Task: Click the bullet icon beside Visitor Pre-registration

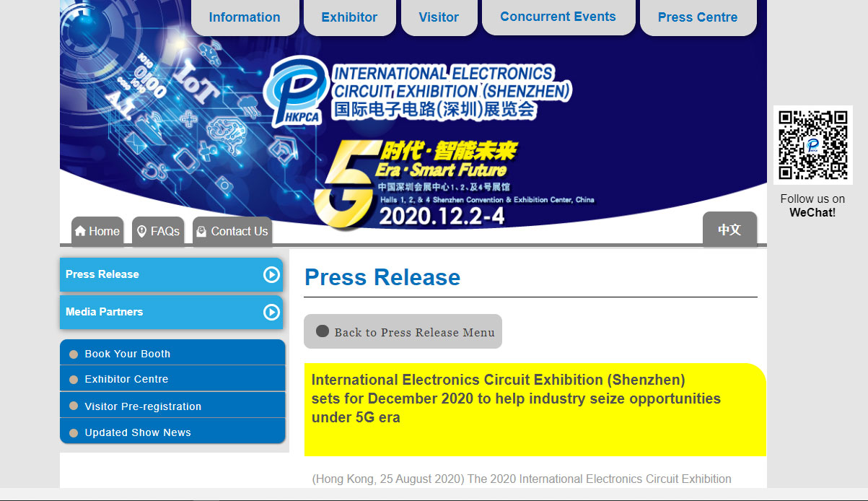Action: tap(73, 406)
